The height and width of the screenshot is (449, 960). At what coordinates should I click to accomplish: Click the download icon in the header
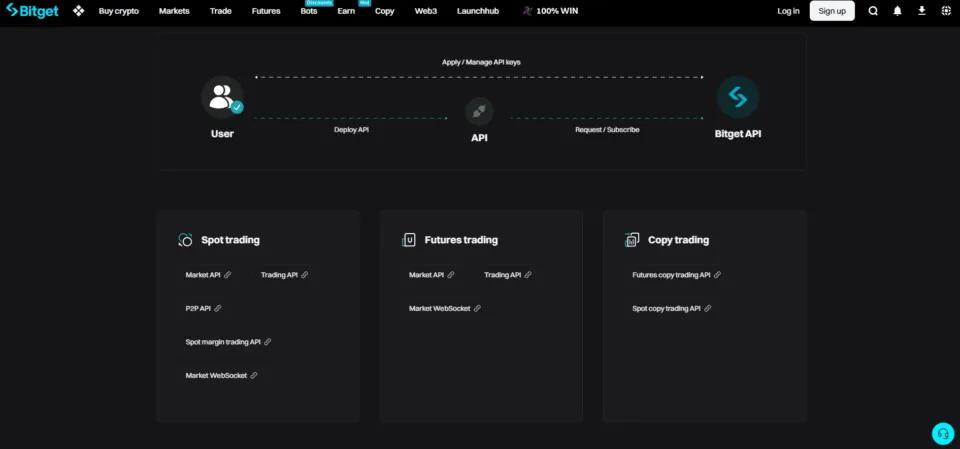coord(921,11)
